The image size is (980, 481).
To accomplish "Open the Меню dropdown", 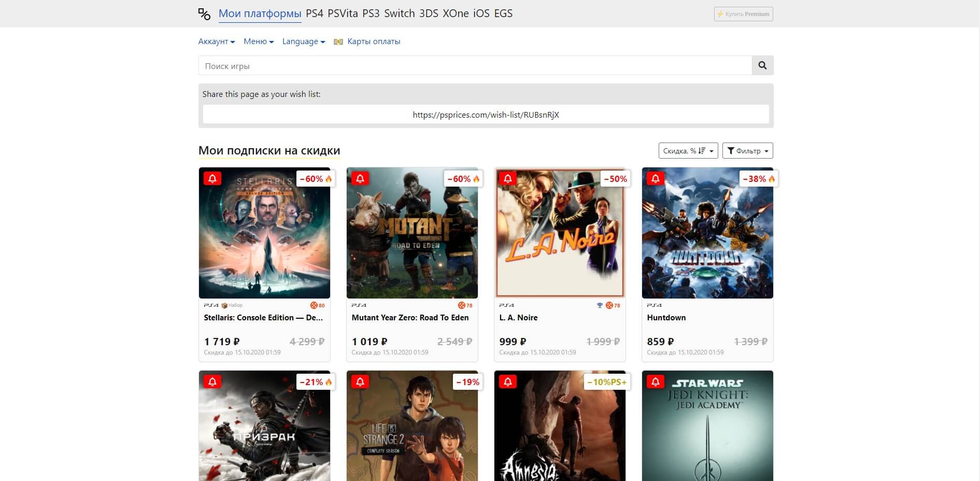I will pos(259,41).
